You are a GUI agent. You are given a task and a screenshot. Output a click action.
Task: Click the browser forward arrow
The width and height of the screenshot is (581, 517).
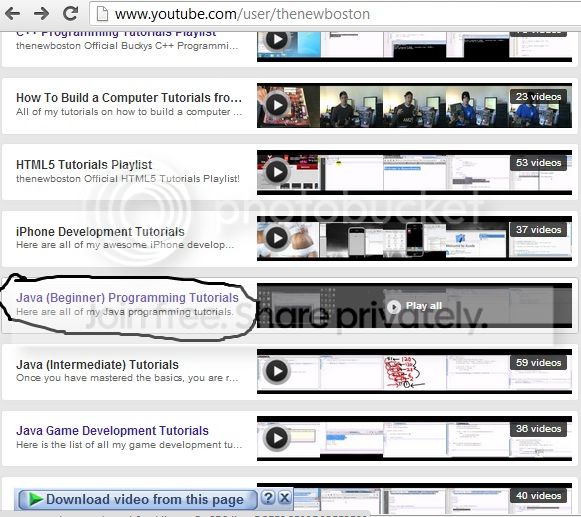[41, 14]
